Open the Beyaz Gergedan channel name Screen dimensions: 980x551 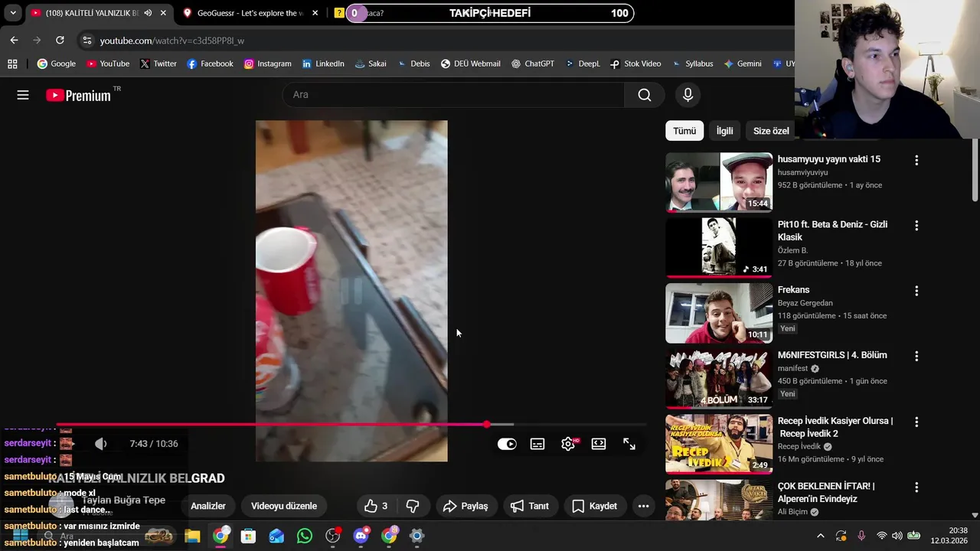(805, 303)
